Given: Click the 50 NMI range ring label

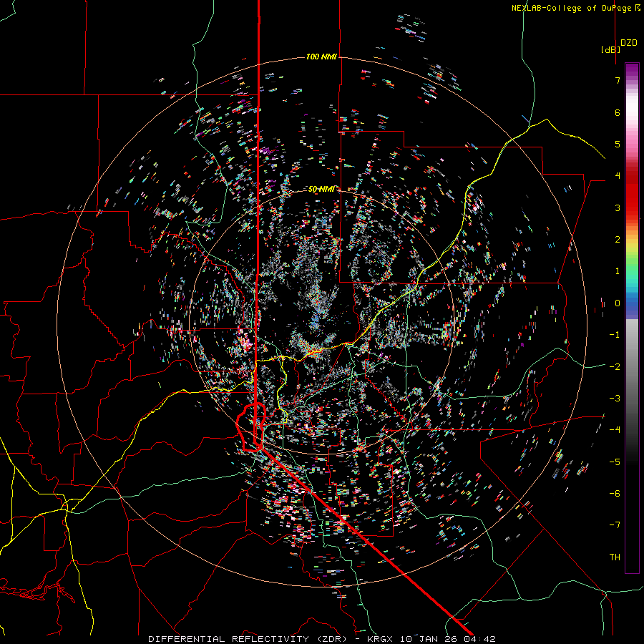Looking at the screenshot, I should click(321, 189).
